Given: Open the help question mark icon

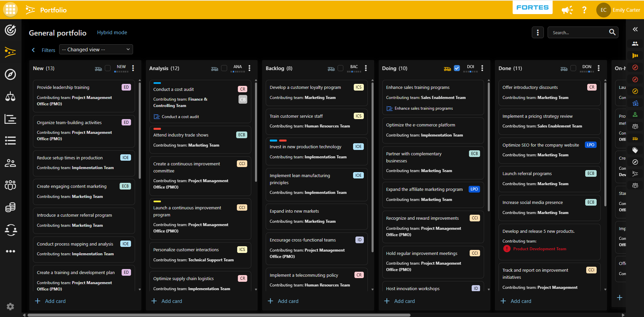Looking at the screenshot, I should 584,10.
